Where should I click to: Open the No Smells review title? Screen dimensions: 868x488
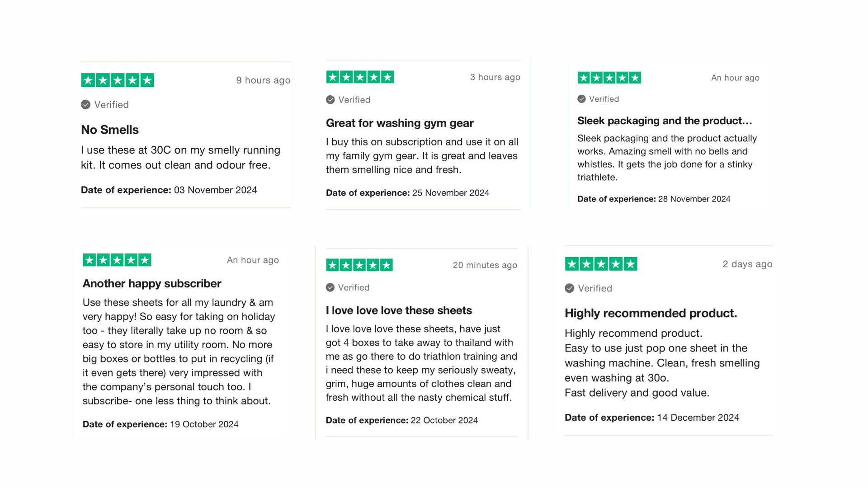click(x=110, y=130)
